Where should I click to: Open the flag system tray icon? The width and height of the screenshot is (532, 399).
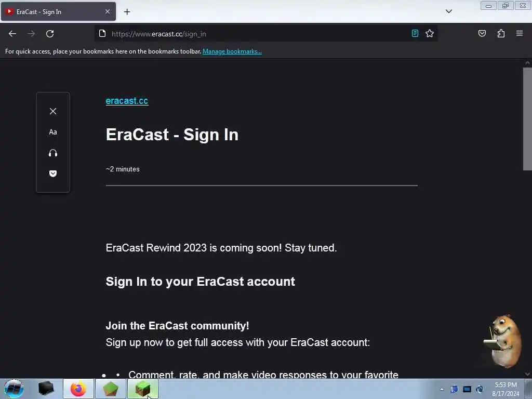454,389
